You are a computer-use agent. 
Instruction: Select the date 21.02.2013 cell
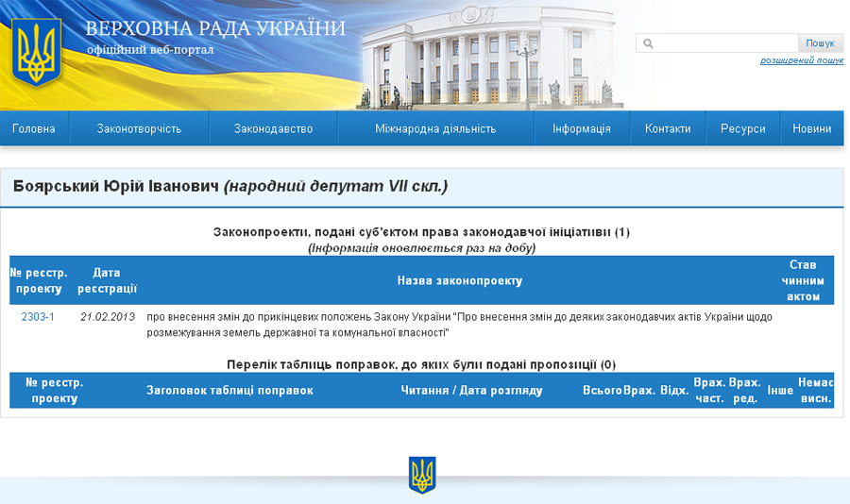[x=108, y=317]
